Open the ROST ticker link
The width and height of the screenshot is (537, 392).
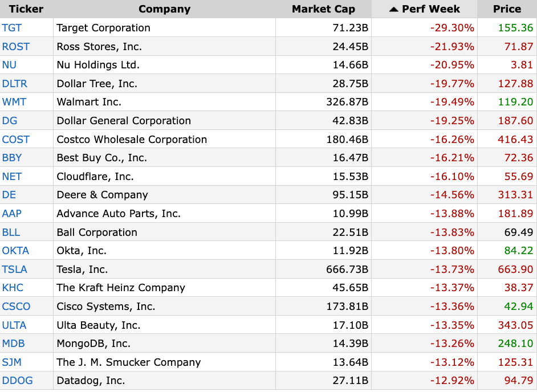tap(16, 47)
